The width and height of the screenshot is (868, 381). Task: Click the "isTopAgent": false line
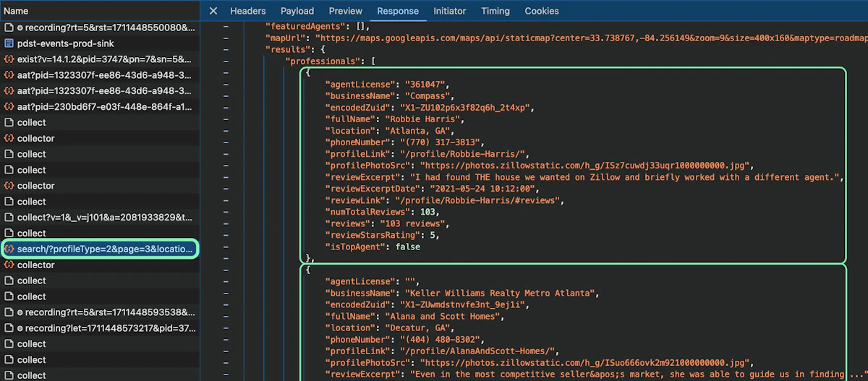(x=373, y=247)
